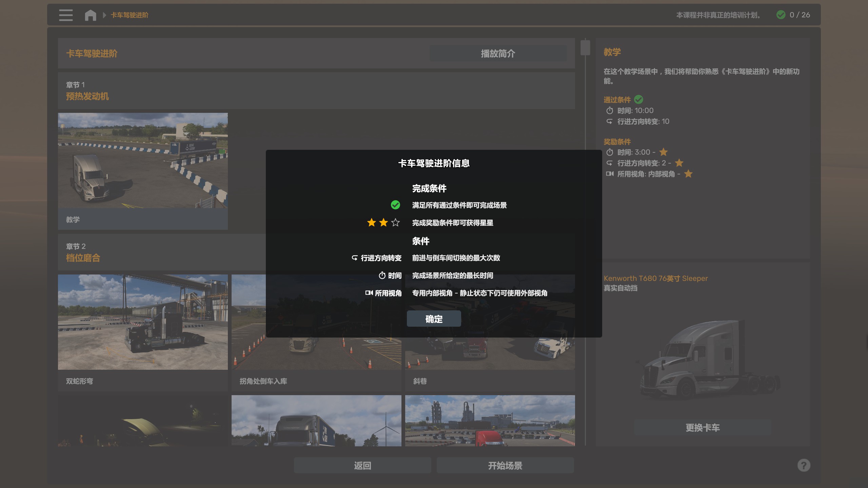868x488 pixels.
Task: Select the 卡车驾驶进阶 breadcrumb item
Action: [x=130, y=15]
